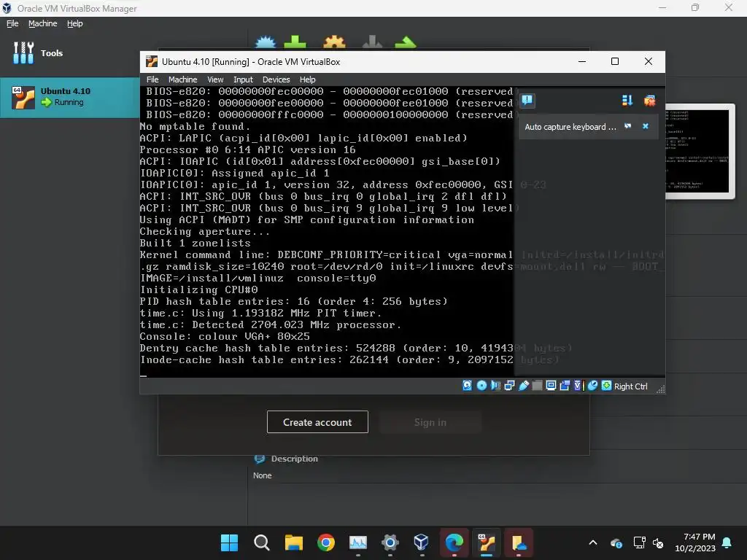Open Settings gear app from taskbar
747x560 pixels.
point(390,542)
